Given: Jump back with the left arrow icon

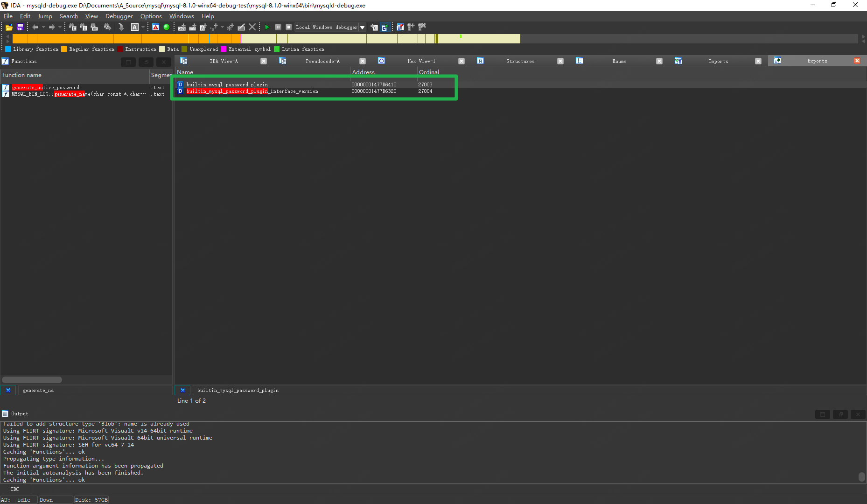Looking at the screenshot, I should 35,27.
